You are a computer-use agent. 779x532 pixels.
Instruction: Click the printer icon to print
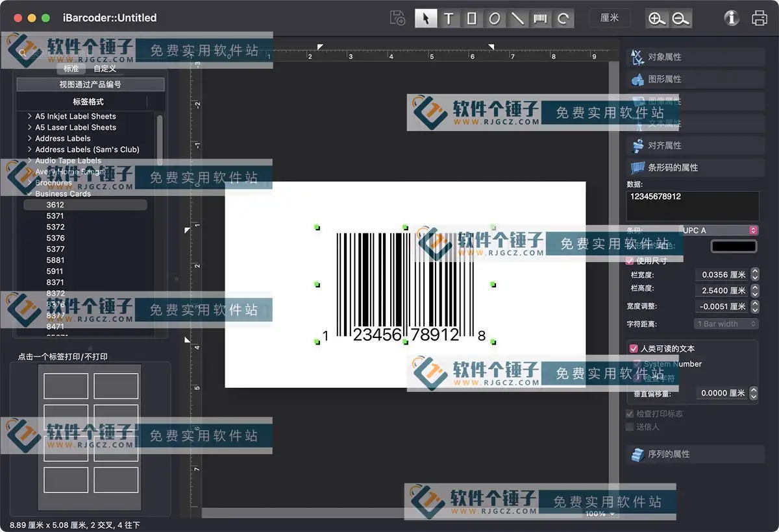coord(760,18)
